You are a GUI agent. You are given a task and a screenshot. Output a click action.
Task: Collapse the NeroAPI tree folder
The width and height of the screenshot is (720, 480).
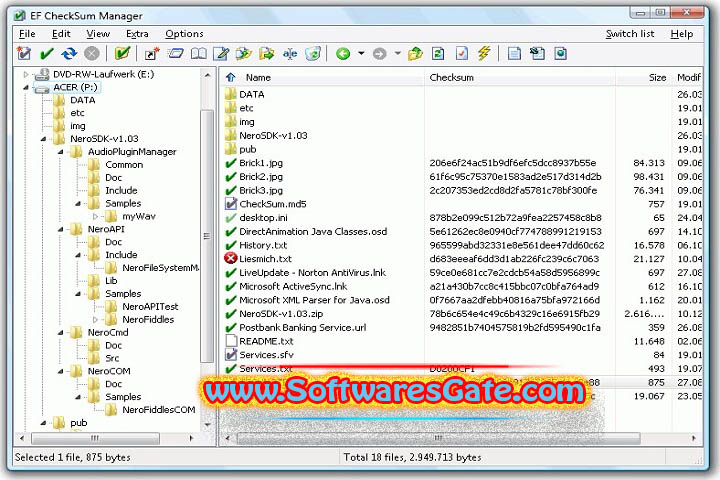tap(61, 229)
